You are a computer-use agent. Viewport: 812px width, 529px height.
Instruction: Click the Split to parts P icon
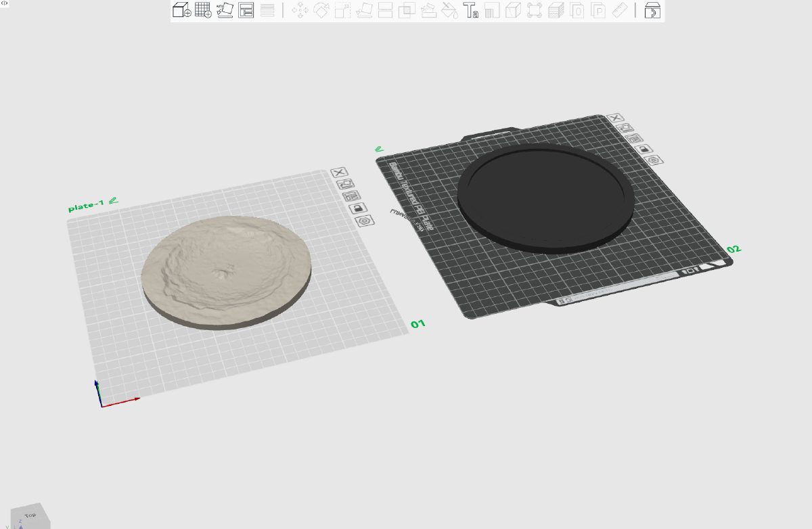click(x=598, y=10)
